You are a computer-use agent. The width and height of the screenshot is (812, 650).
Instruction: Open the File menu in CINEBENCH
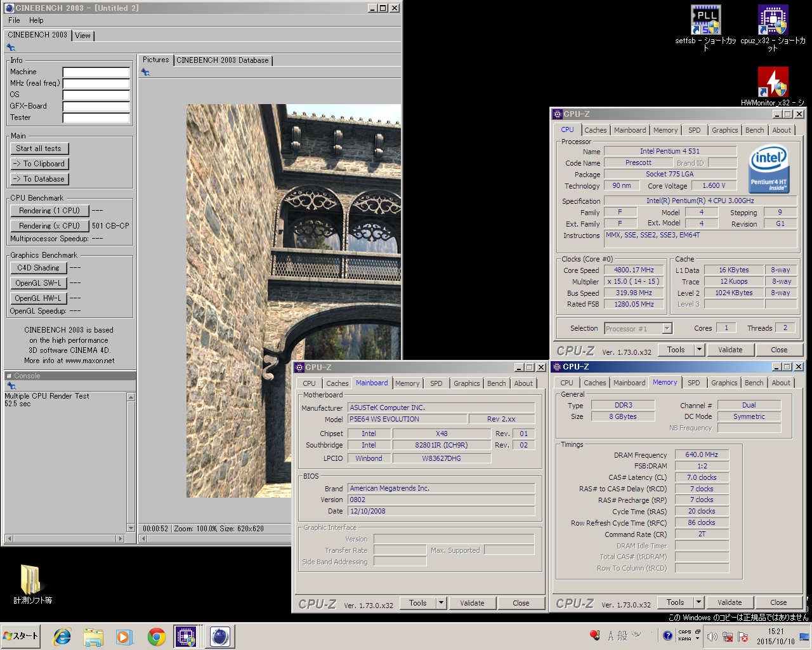[14, 20]
